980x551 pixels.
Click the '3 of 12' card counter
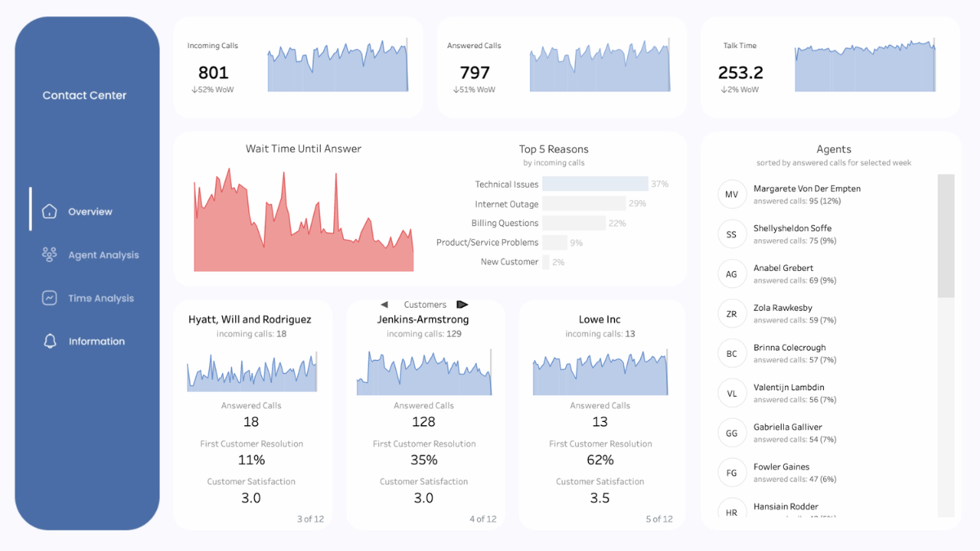310,519
